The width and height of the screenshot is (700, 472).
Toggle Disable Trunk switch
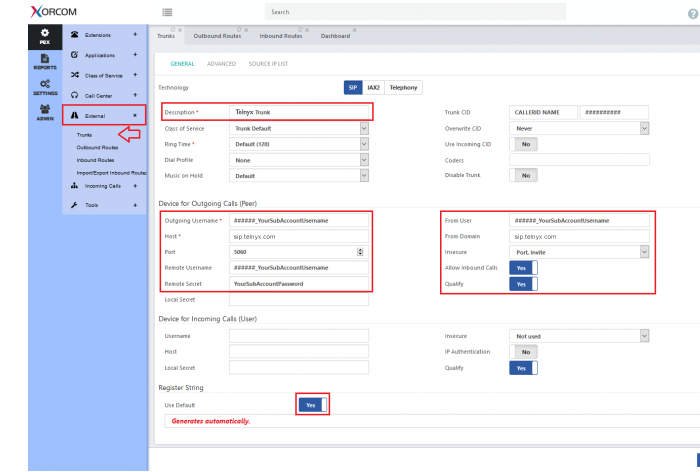coord(523,175)
